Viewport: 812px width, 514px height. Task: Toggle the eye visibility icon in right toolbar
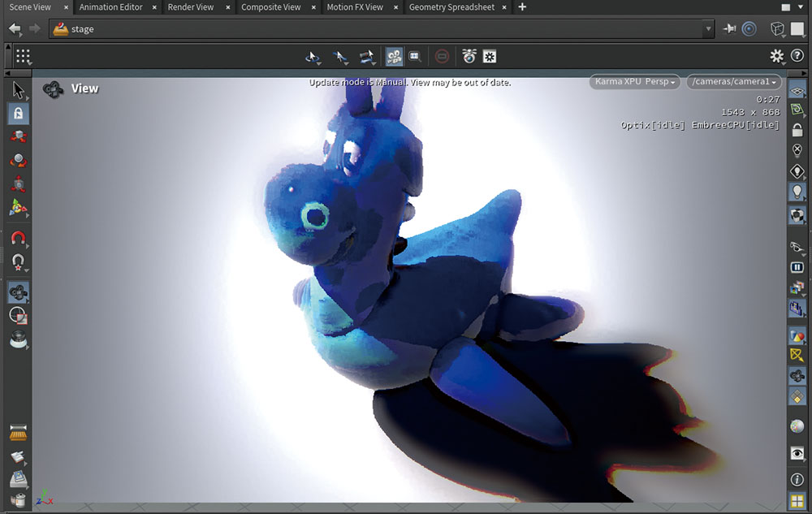[x=797, y=453]
